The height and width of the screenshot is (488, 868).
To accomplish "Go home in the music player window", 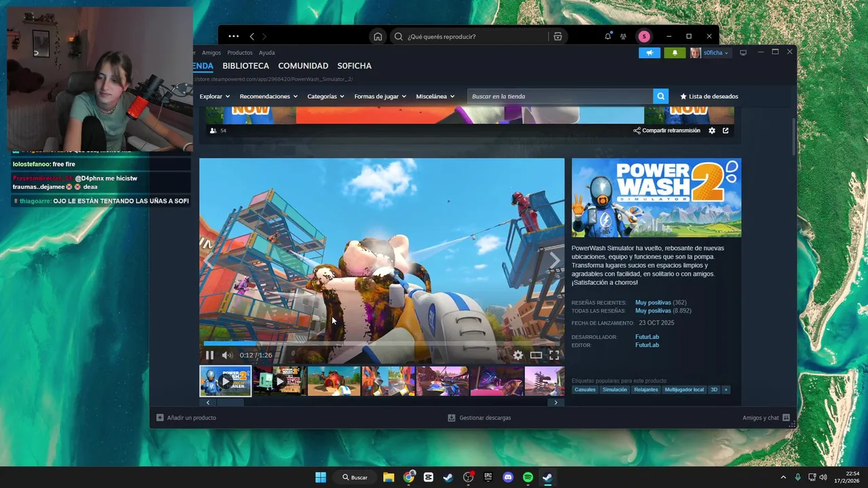I will coord(378,37).
